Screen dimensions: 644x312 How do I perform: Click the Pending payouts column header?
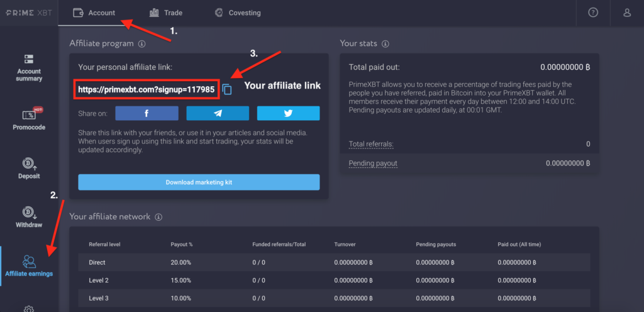point(436,244)
